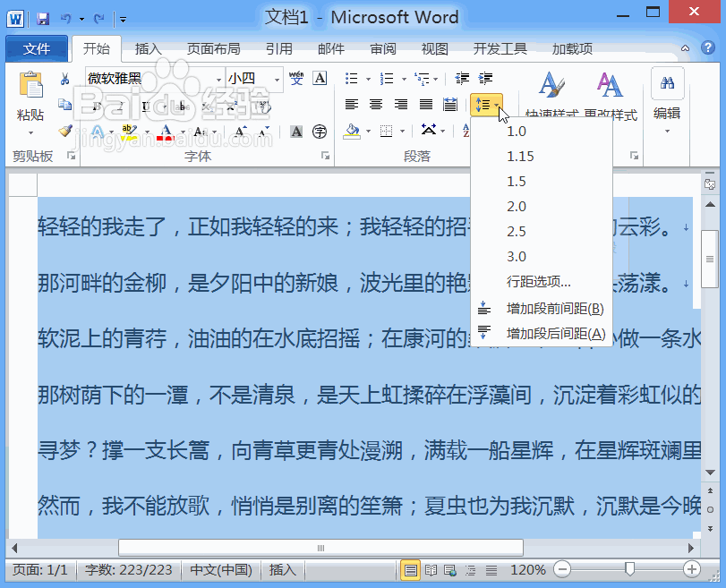Toggle insert mode in the status bar
The height and width of the screenshot is (588, 726).
pyautogui.click(x=283, y=569)
